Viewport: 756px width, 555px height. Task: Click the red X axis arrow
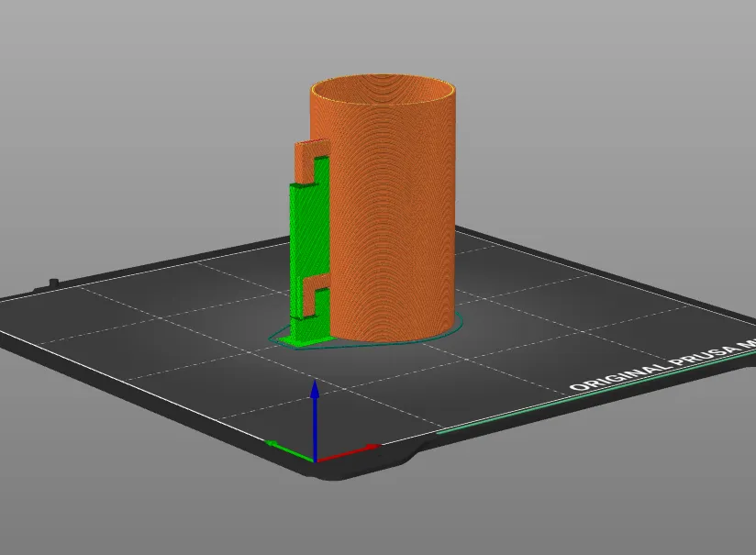click(348, 453)
